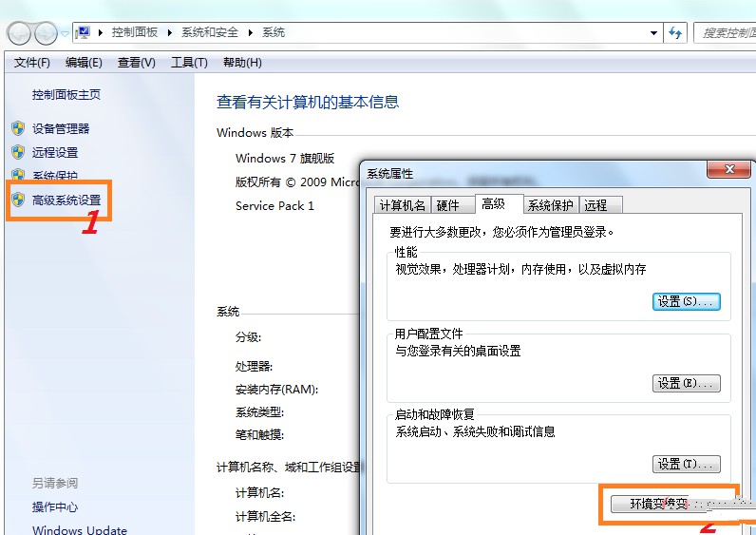
Task: Open 操作中心 link under 另请参阅
Action: (55, 507)
